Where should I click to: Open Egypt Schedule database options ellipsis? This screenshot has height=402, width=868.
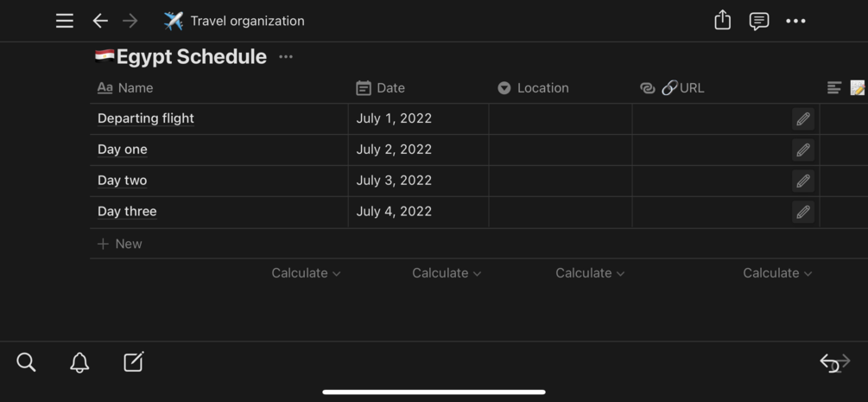click(x=286, y=57)
